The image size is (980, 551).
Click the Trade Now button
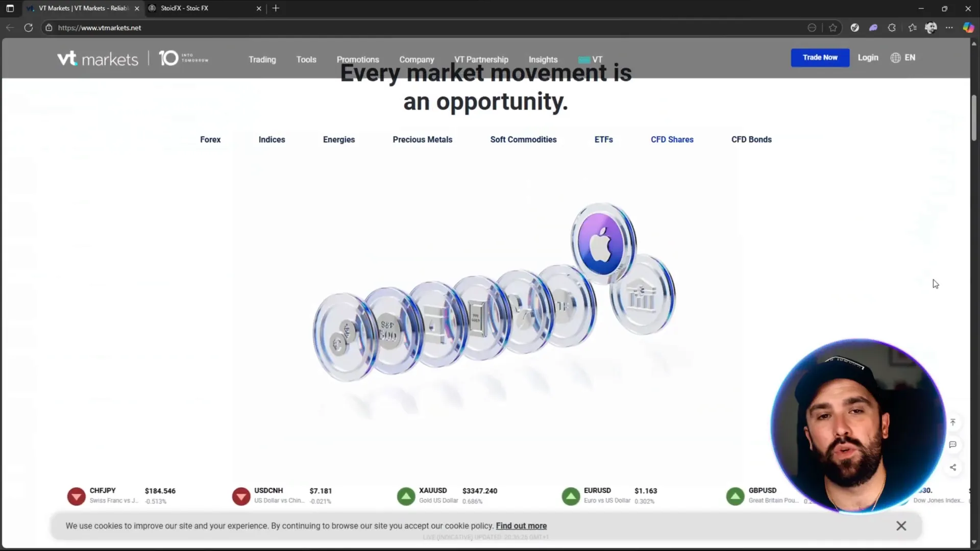pos(820,58)
